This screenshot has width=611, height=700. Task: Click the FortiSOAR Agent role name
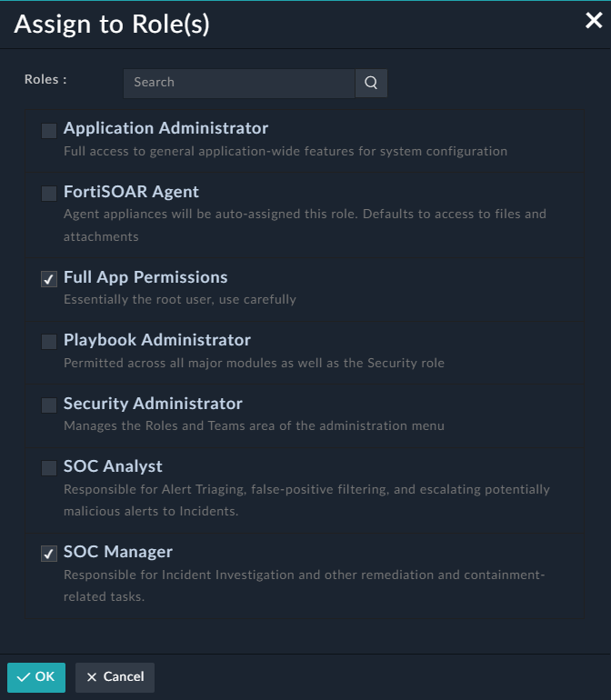pyautogui.click(x=131, y=193)
